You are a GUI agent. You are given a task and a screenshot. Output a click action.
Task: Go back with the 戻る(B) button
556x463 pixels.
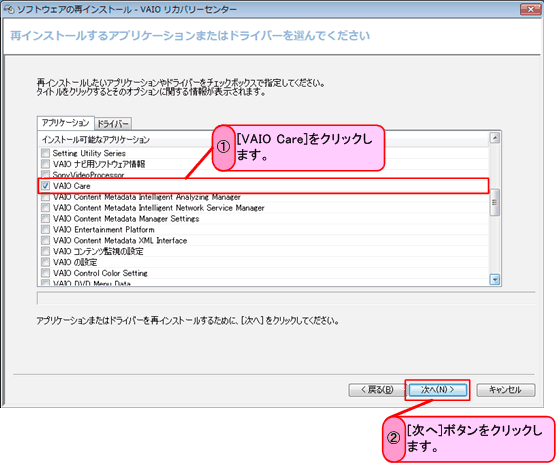(377, 390)
